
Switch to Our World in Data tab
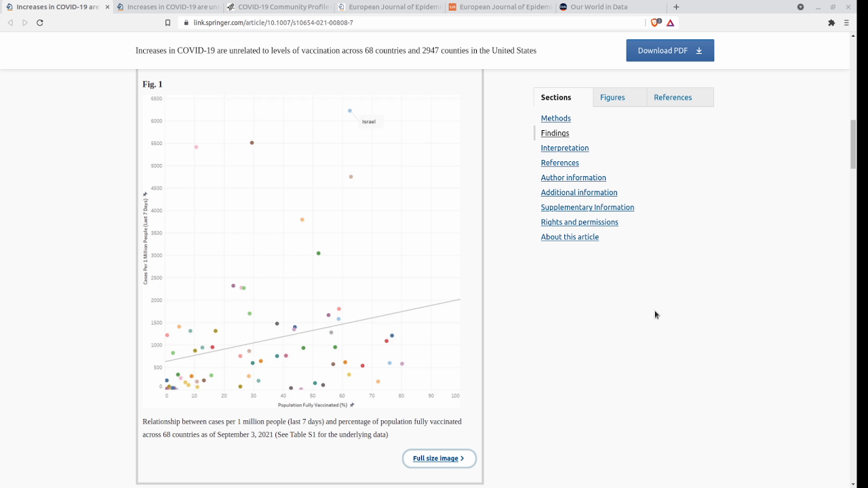(x=597, y=7)
